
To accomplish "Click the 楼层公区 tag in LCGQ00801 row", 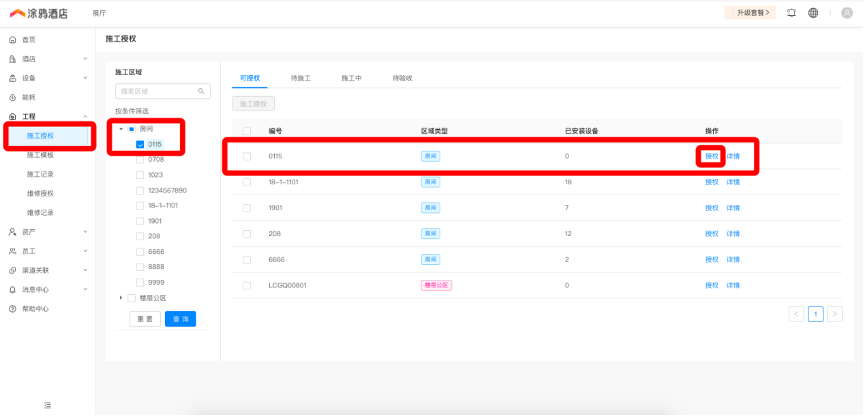I will coord(436,285).
